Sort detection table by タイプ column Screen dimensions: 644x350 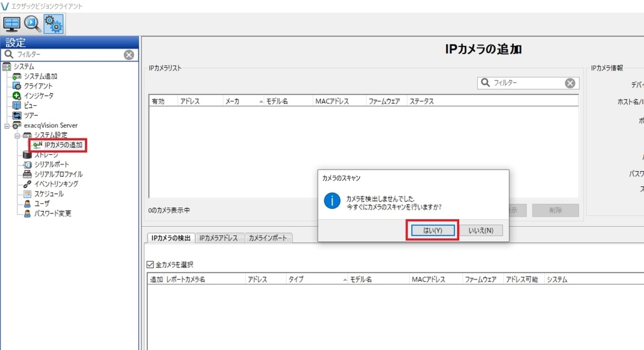(317, 279)
